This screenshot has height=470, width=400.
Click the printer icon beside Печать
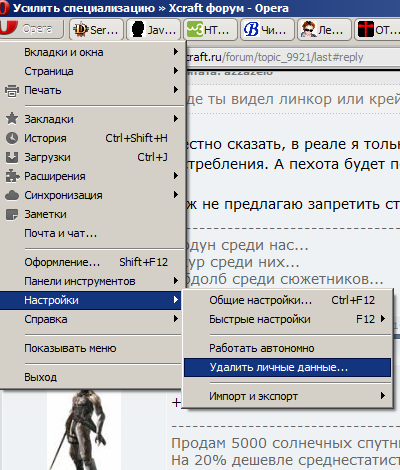(x=12, y=91)
